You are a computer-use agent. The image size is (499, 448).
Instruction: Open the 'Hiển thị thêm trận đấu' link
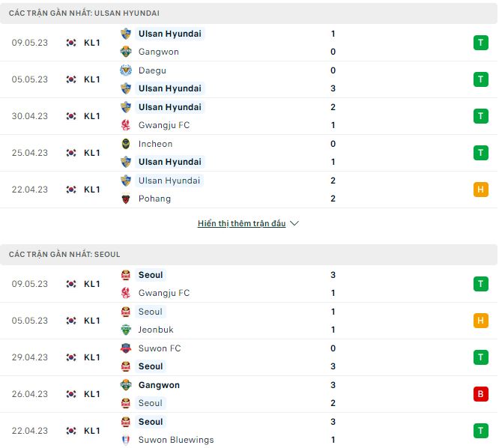(241, 224)
